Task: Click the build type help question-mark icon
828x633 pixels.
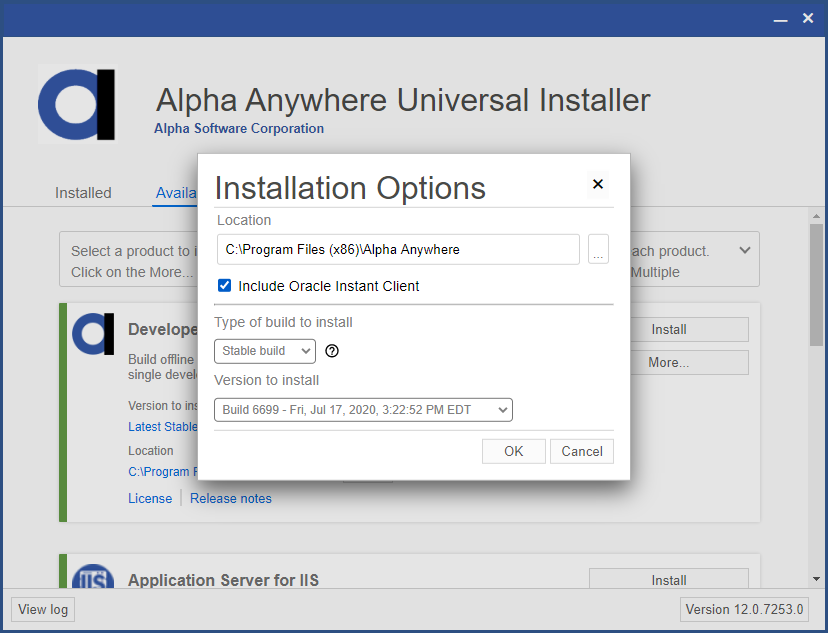Action: click(x=332, y=351)
